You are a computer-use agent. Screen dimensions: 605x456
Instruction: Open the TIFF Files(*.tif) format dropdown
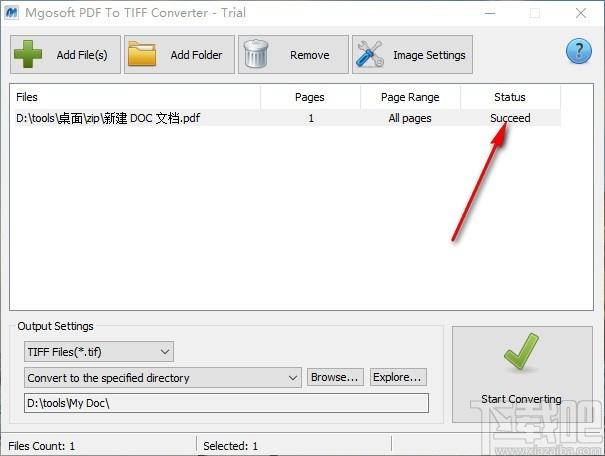pyautogui.click(x=99, y=351)
